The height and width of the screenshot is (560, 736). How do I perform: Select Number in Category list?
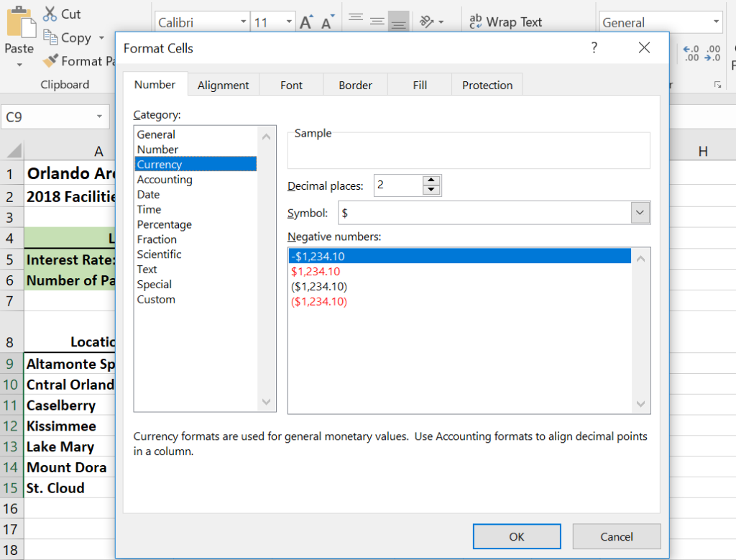[195, 150]
